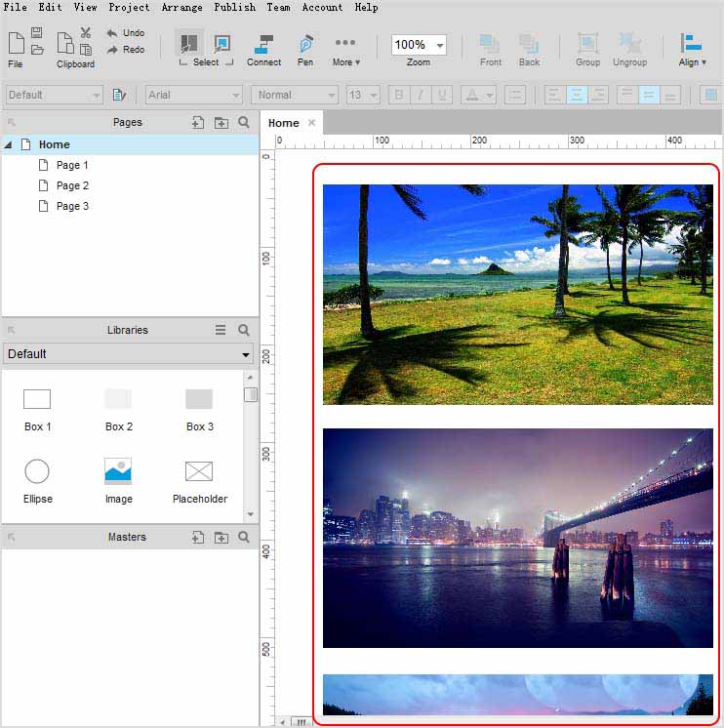This screenshot has width=724, height=728.
Task: Add a new master in Masters panel
Action: 198,538
